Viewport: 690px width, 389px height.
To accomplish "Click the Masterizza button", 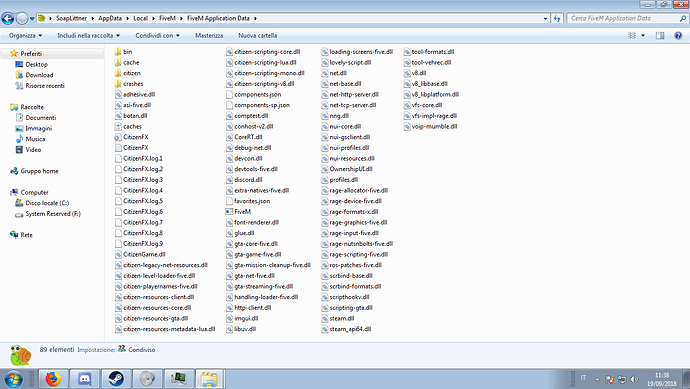I will tap(209, 36).
